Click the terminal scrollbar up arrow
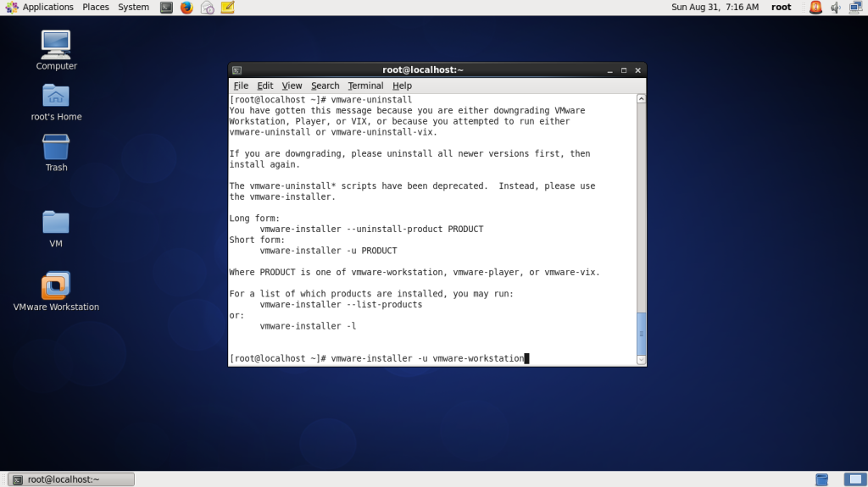The height and width of the screenshot is (487, 868). (x=641, y=98)
